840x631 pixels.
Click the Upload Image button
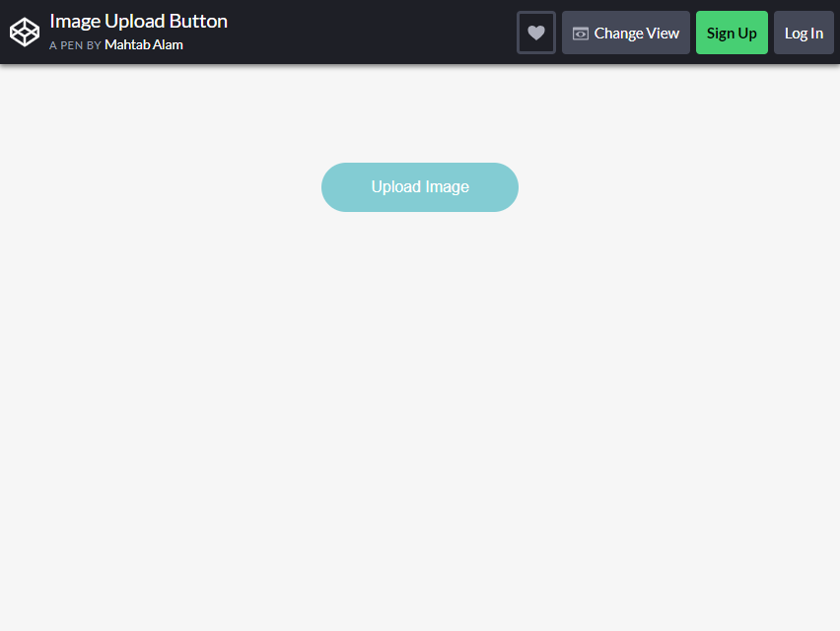[420, 187]
